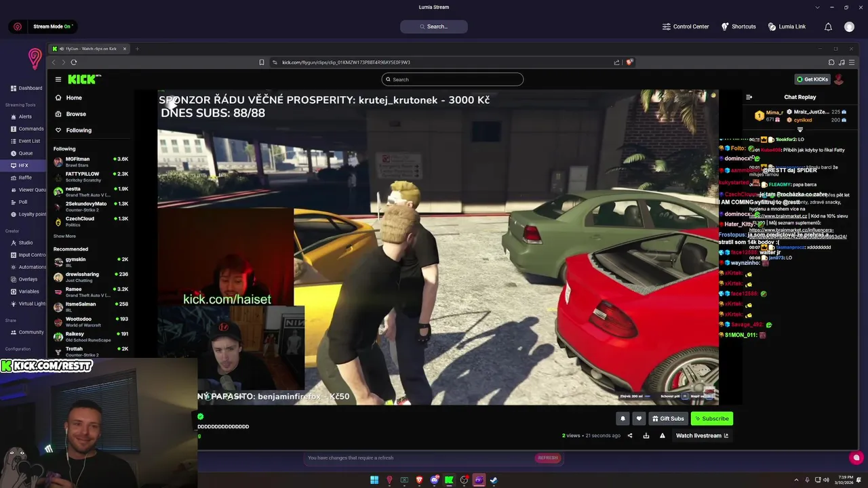Subscribe to the channel
Image resolution: width=868 pixels, height=488 pixels.
(x=712, y=418)
